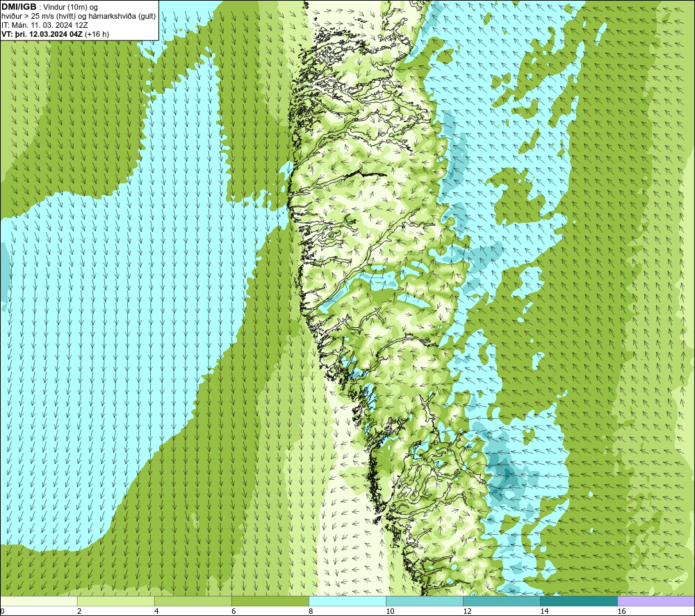
Task: Click the legend scale label '16'
Action: click(621, 611)
